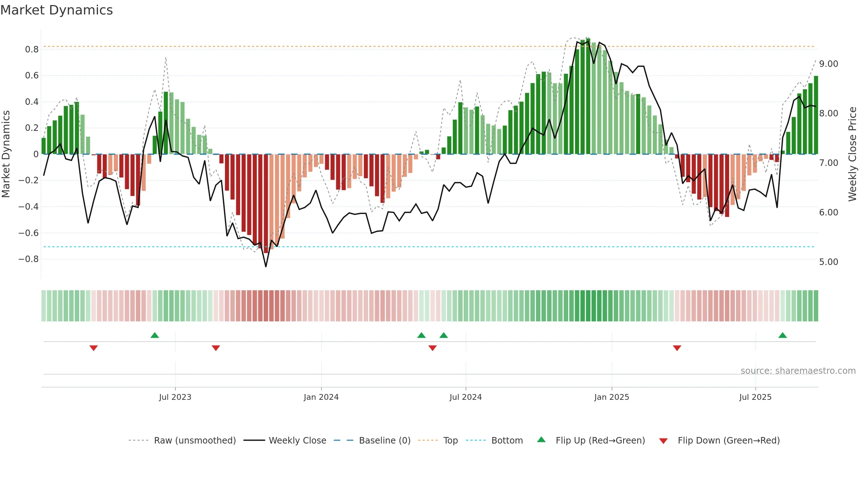Click the 5.00 price axis label

(829, 262)
